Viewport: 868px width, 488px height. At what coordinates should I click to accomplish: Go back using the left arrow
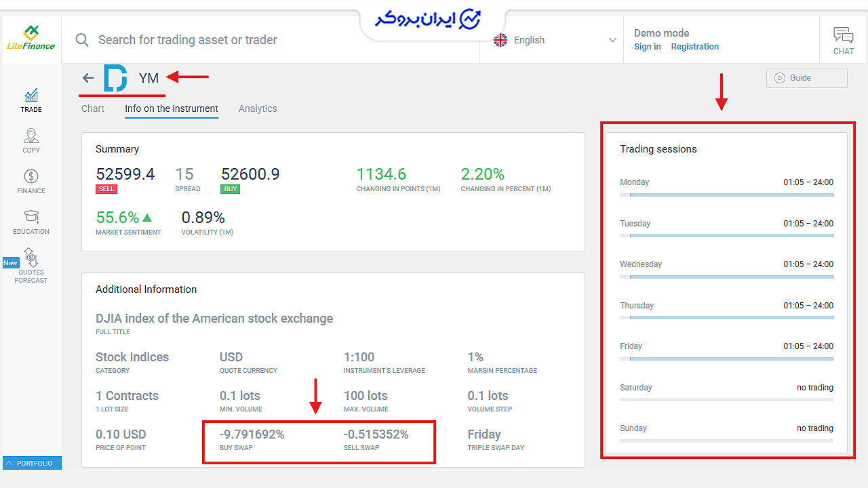click(x=88, y=78)
